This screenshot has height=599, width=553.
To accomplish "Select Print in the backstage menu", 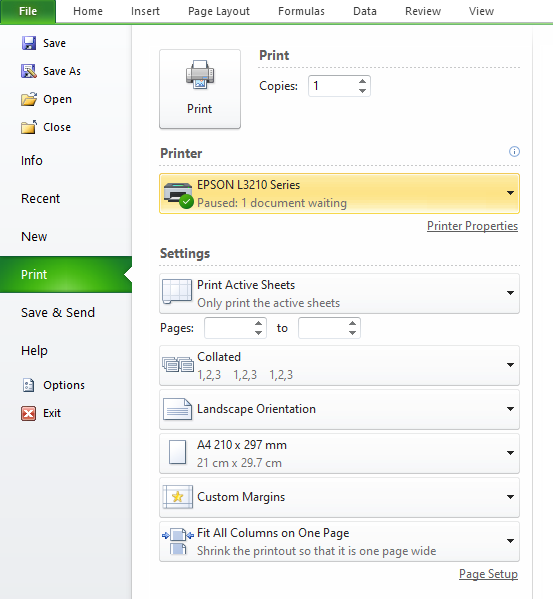I will [66, 274].
